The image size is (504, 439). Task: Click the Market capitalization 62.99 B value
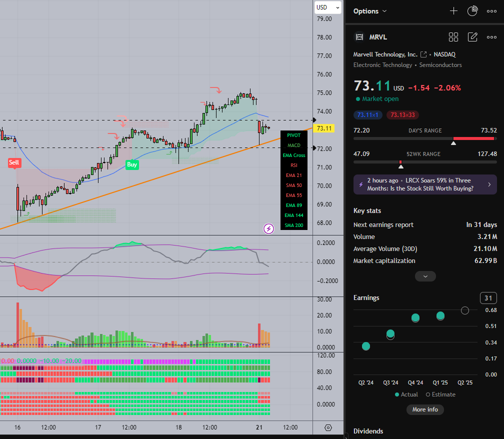[x=485, y=260]
